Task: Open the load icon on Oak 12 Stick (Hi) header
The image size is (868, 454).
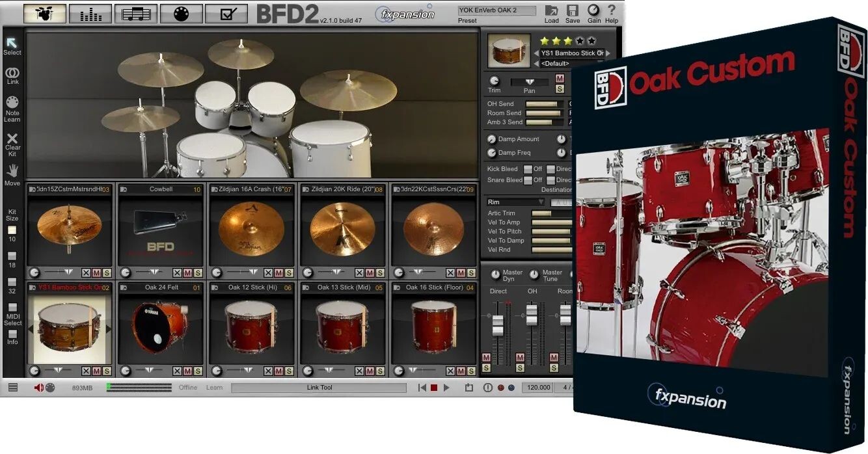Action: pyautogui.click(x=214, y=287)
